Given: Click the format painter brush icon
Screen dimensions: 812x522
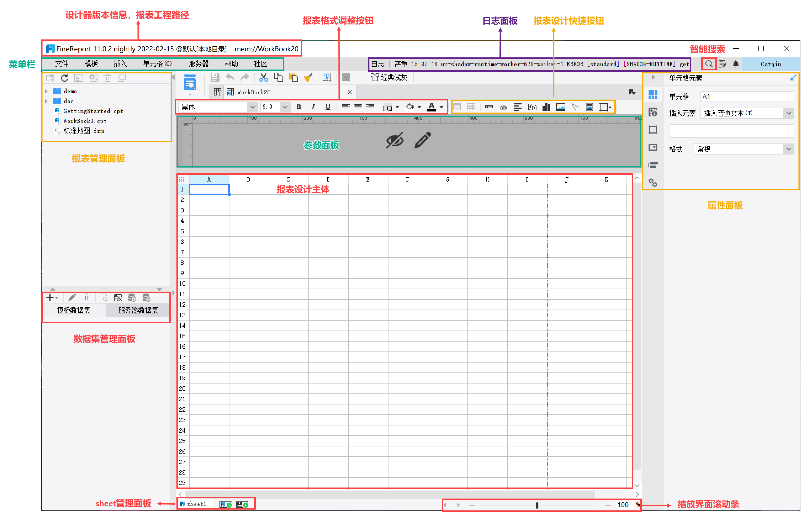Looking at the screenshot, I should point(308,78).
